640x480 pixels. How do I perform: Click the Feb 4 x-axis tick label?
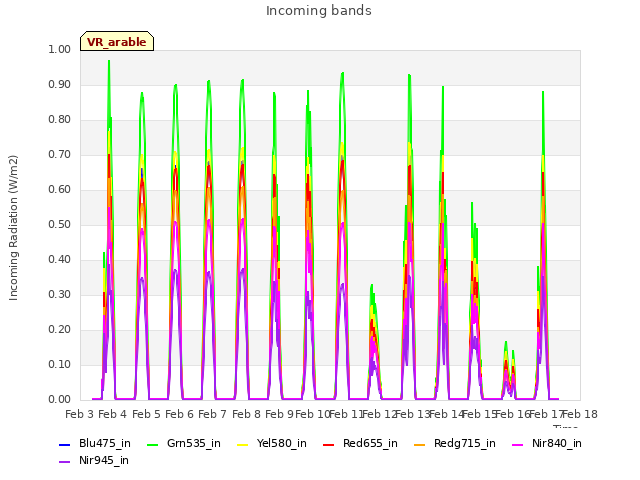pyautogui.click(x=113, y=414)
